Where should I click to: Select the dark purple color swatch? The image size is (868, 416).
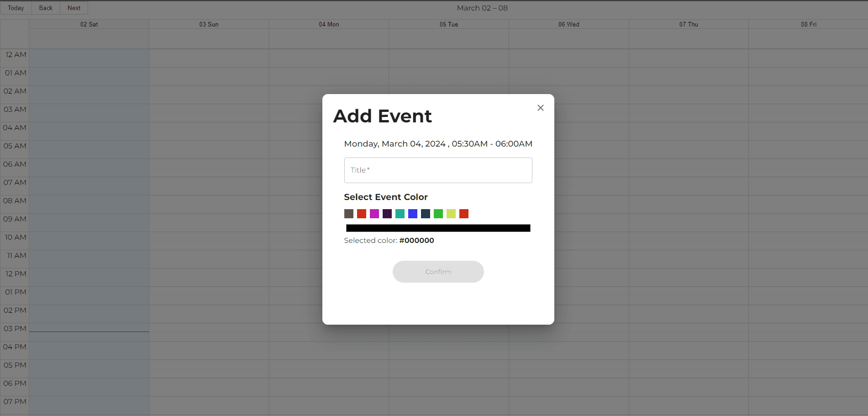point(387,214)
